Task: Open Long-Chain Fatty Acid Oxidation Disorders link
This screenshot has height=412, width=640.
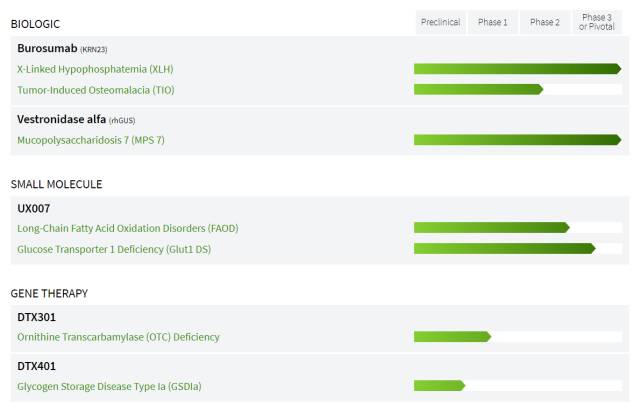Action: (128, 228)
